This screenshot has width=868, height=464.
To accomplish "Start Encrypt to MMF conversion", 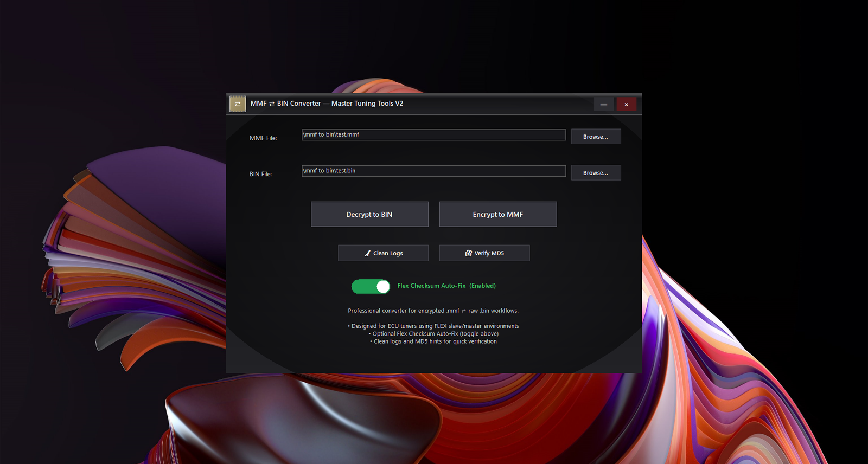I will (x=497, y=215).
